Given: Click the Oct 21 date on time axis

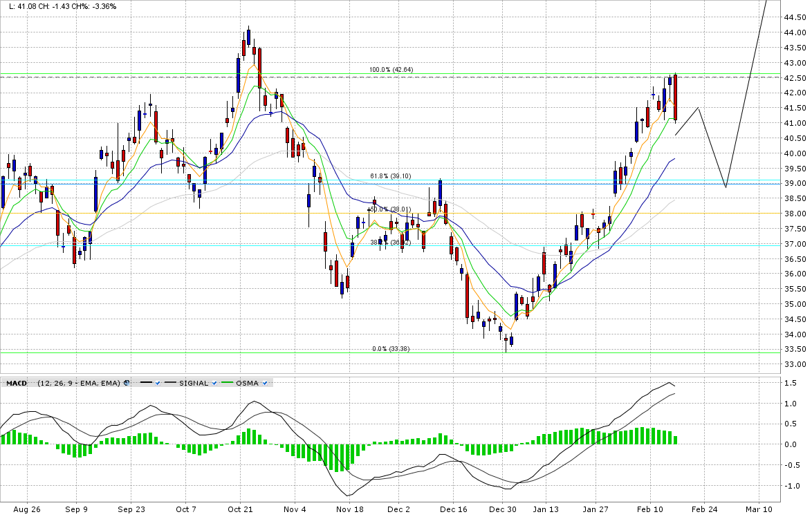Looking at the screenshot, I should click(x=240, y=509).
